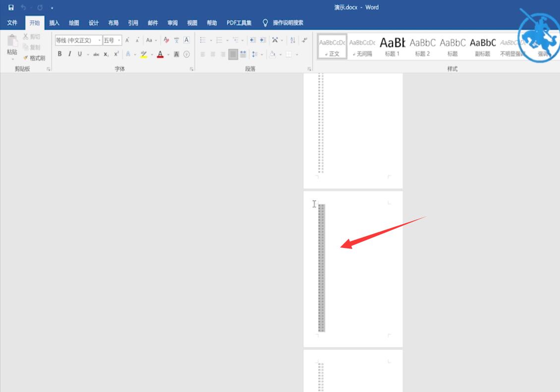This screenshot has width=560, height=392.
Task: Click the Clear Formatting icon
Action: point(167,40)
